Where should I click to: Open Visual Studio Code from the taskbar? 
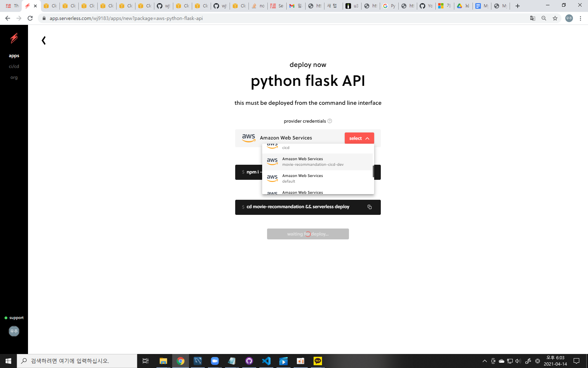tap(266, 361)
